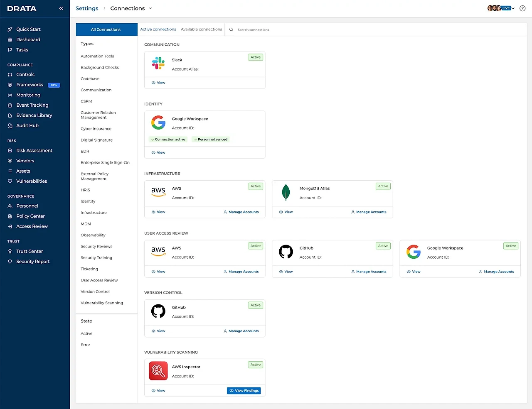Click the Vulnerabilities shield icon

[x=10, y=181]
